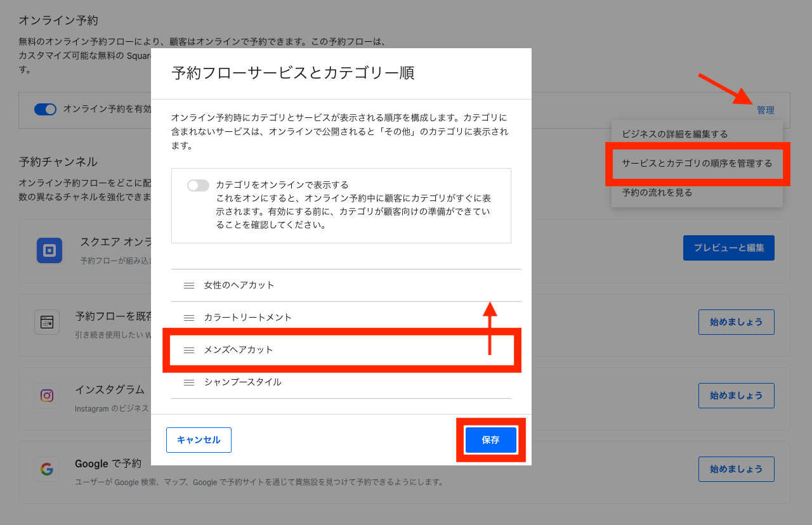Toggle オンライン予約を有効 switch off
The width and height of the screenshot is (812, 525).
click(46, 109)
